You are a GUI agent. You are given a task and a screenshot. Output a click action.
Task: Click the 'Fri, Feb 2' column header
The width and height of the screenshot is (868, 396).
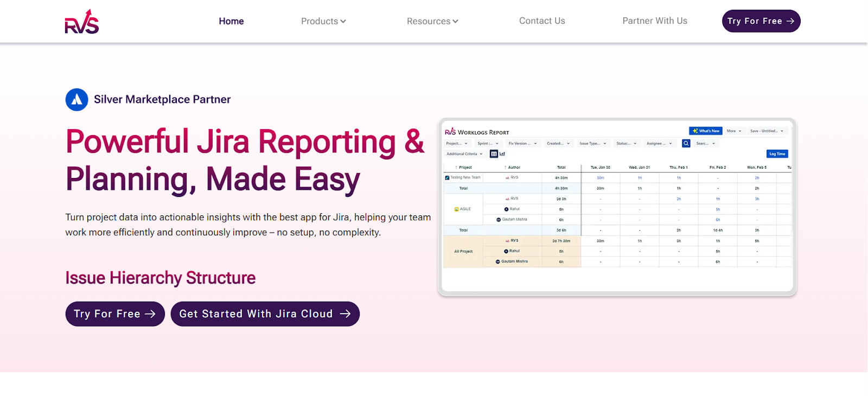[x=718, y=167]
